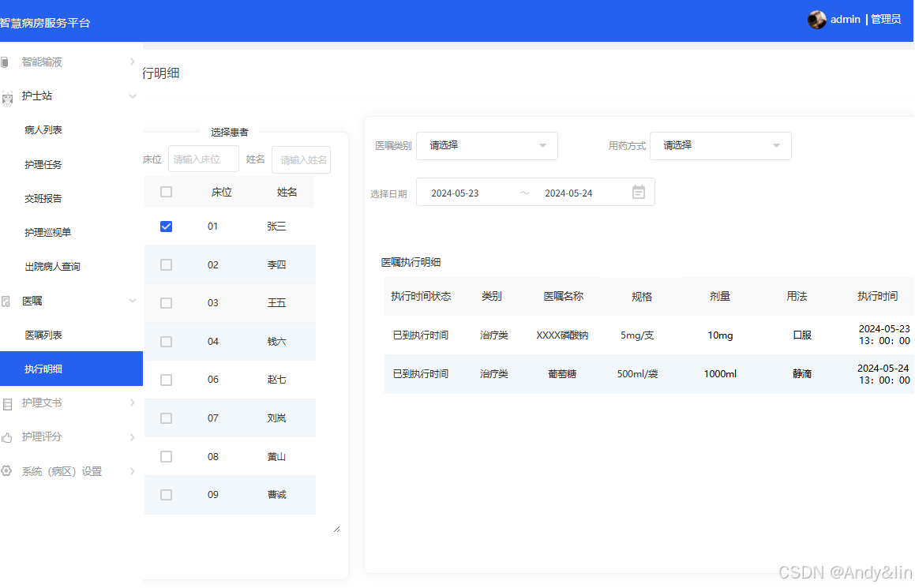
Task: Expand the 护理文书 menu chevron
Action: (x=133, y=403)
